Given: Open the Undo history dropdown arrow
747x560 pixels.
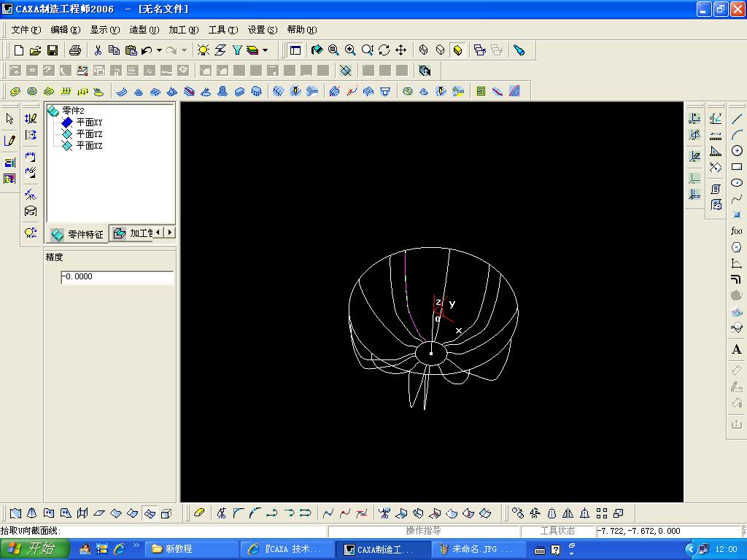Looking at the screenshot, I should click(x=159, y=50).
